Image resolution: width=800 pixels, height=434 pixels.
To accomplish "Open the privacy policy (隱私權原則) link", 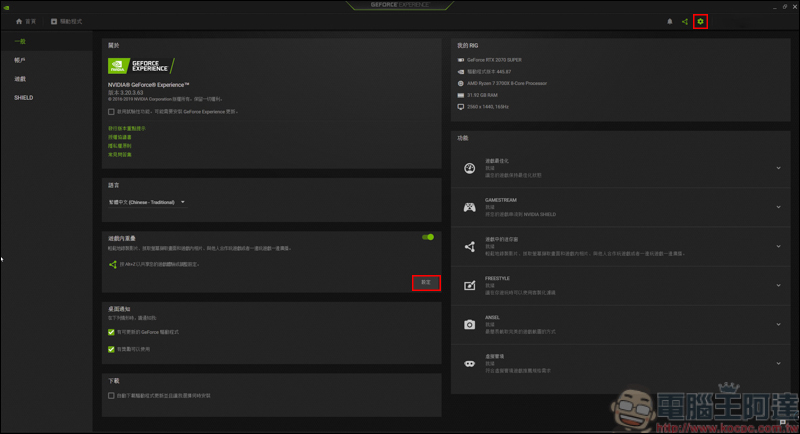I will coord(120,146).
